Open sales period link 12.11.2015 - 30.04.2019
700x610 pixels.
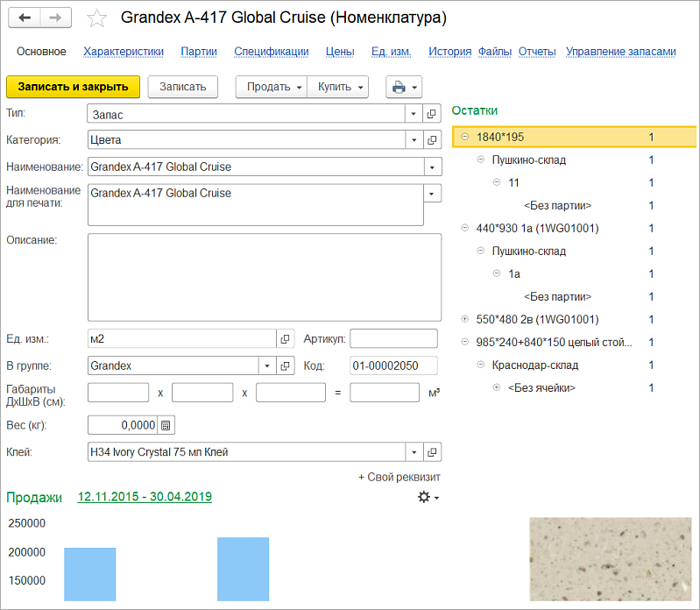point(145,497)
